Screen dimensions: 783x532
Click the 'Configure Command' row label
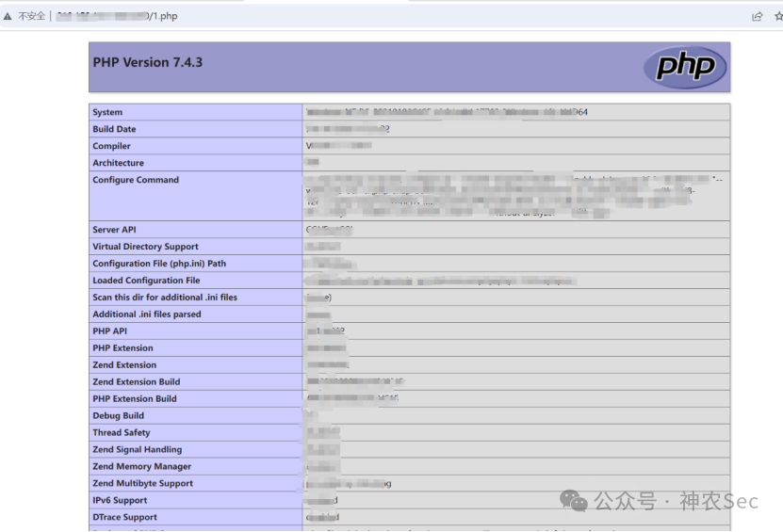[136, 180]
